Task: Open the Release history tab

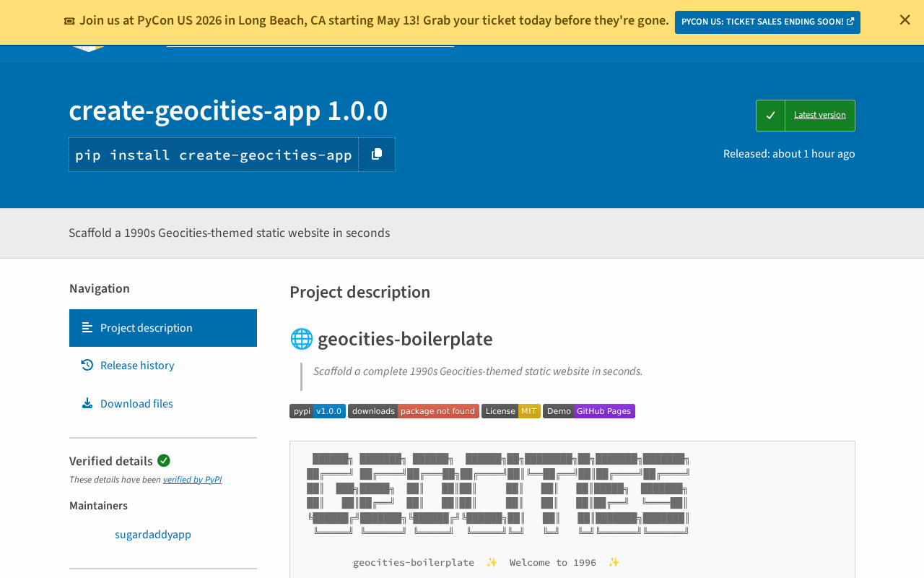Action: [x=163, y=366]
